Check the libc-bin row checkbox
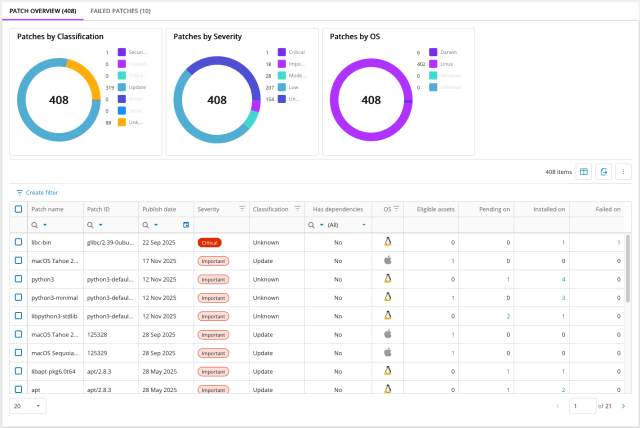 (19, 242)
